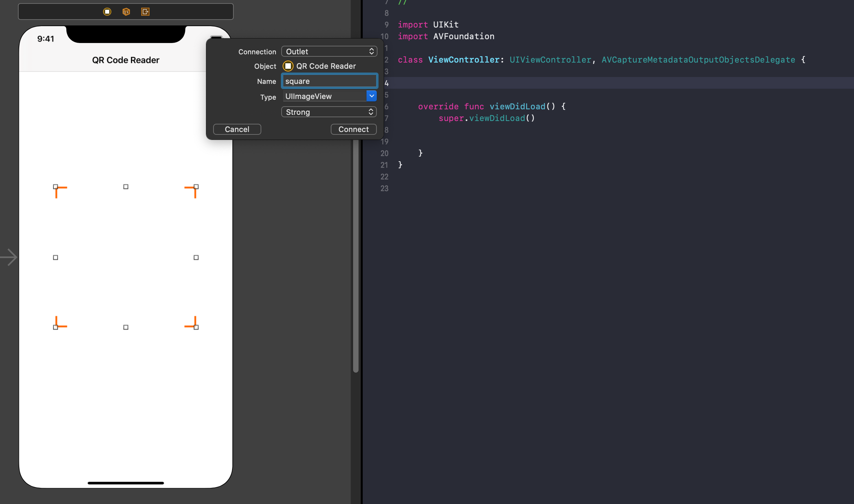
Task: Click the Cancel button
Action: 237,129
